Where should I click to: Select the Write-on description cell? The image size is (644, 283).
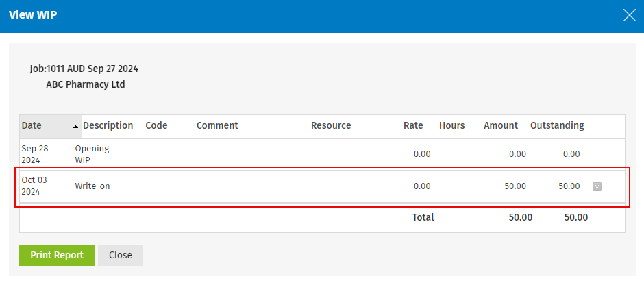pyautogui.click(x=92, y=186)
